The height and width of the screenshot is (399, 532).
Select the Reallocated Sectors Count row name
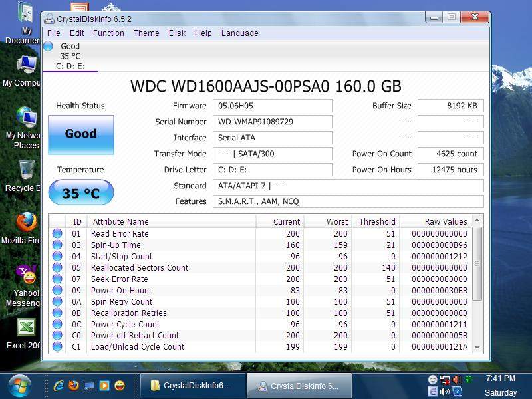tap(140, 268)
